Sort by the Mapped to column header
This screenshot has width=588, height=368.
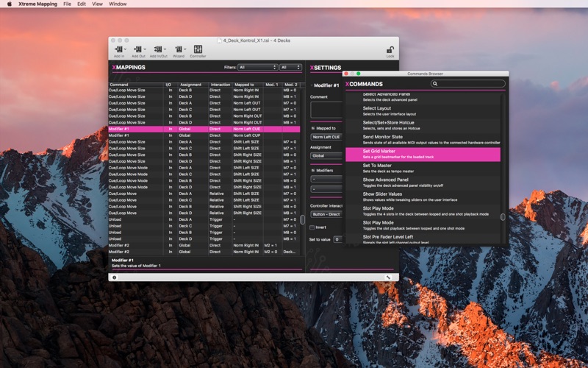pos(247,85)
